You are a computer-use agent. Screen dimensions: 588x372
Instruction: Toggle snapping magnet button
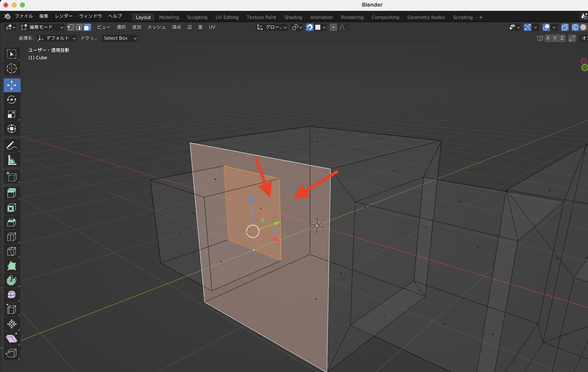[310, 27]
